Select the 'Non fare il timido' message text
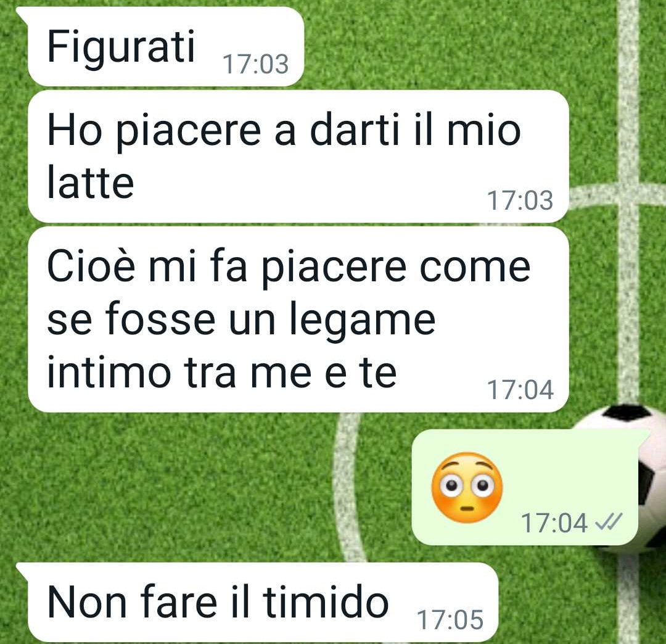Viewport: 666px width, 644px height. click(x=218, y=601)
